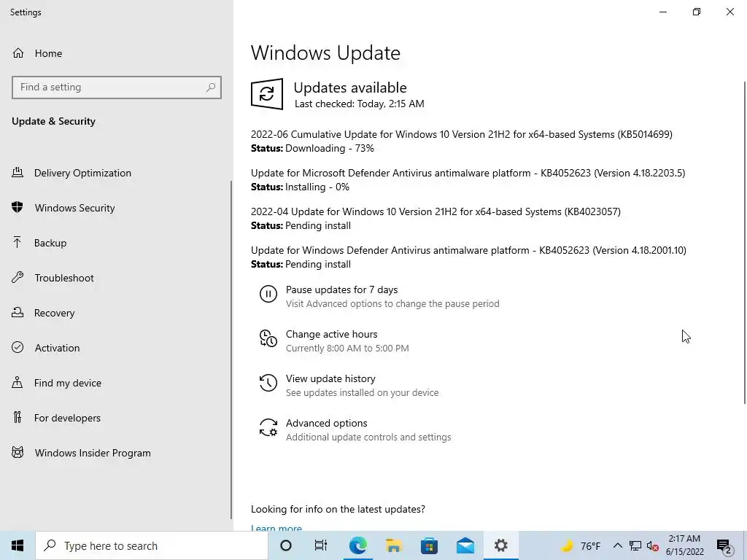Click the Learn more link
This screenshot has height=560, width=747.
pyautogui.click(x=276, y=528)
